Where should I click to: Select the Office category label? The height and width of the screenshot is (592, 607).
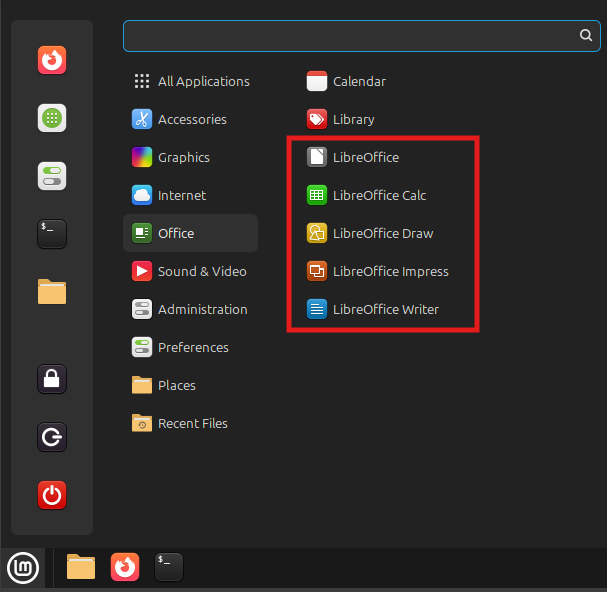coord(176,233)
